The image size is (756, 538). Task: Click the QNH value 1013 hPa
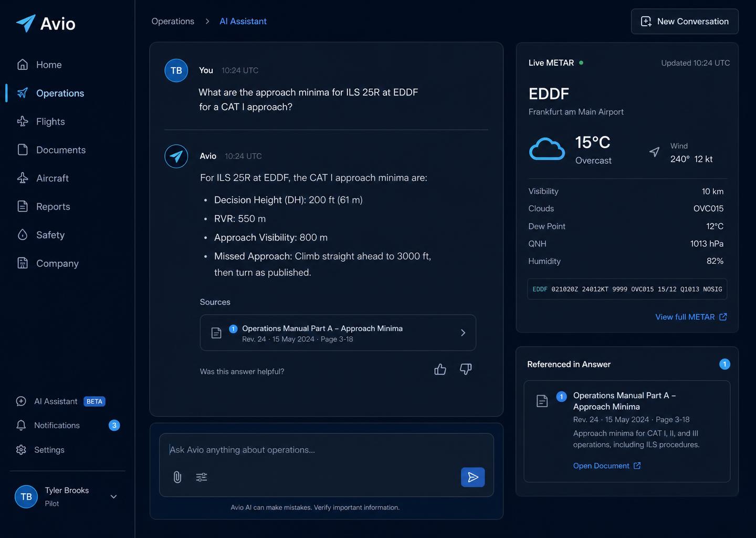pos(707,244)
